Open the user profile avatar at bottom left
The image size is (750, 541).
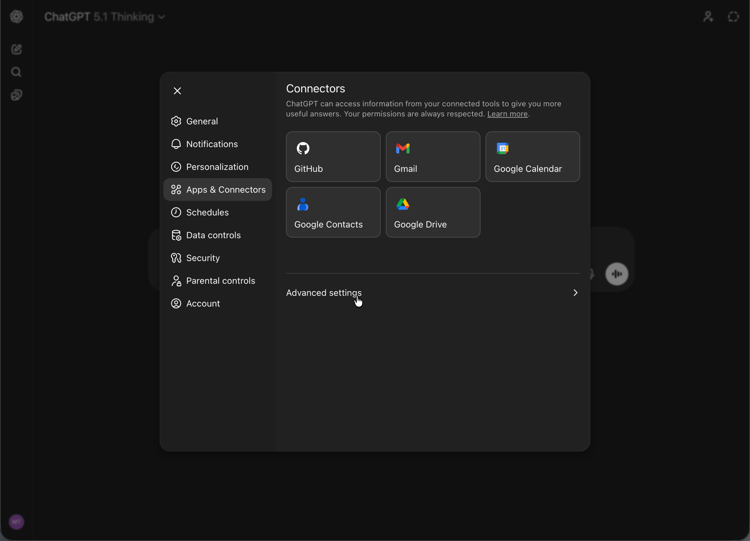click(x=16, y=522)
